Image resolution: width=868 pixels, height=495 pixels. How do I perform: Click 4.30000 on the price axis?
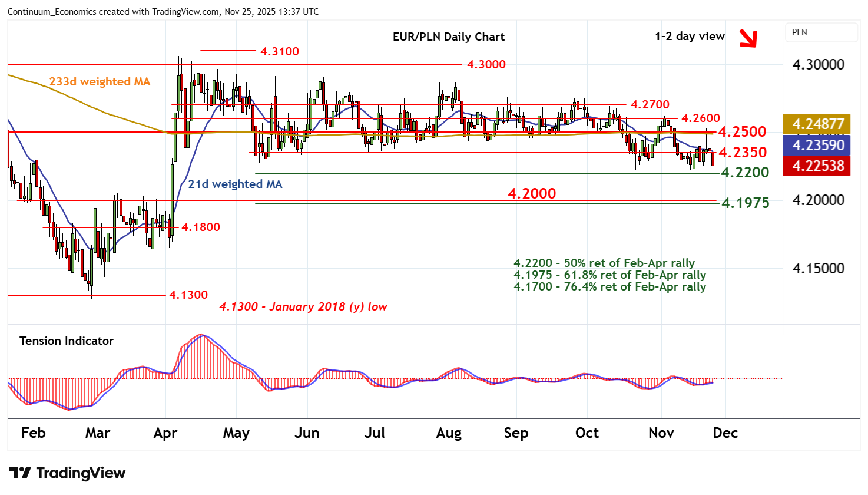[x=818, y=65]
